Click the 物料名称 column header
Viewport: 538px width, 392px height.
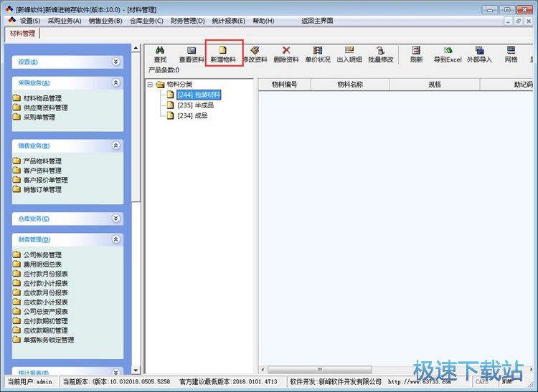point(350,85)
